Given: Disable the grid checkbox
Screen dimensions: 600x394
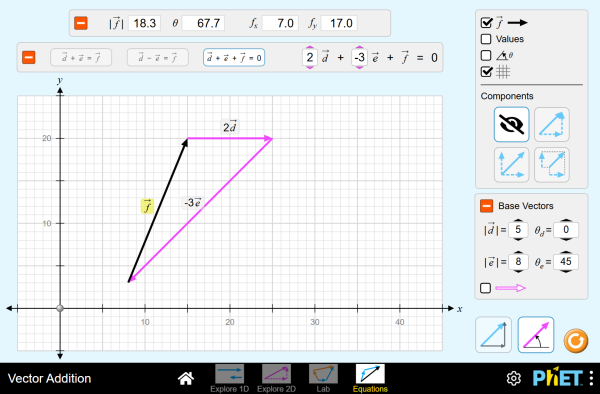Looking at the screenshot, I should point(486,72).
